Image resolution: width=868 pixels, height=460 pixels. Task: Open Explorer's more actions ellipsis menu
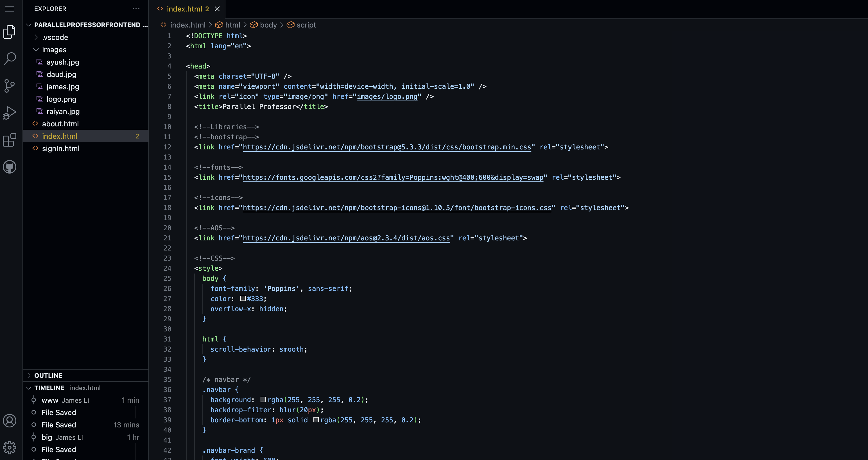pyautogui.click(x=136, y=9)
